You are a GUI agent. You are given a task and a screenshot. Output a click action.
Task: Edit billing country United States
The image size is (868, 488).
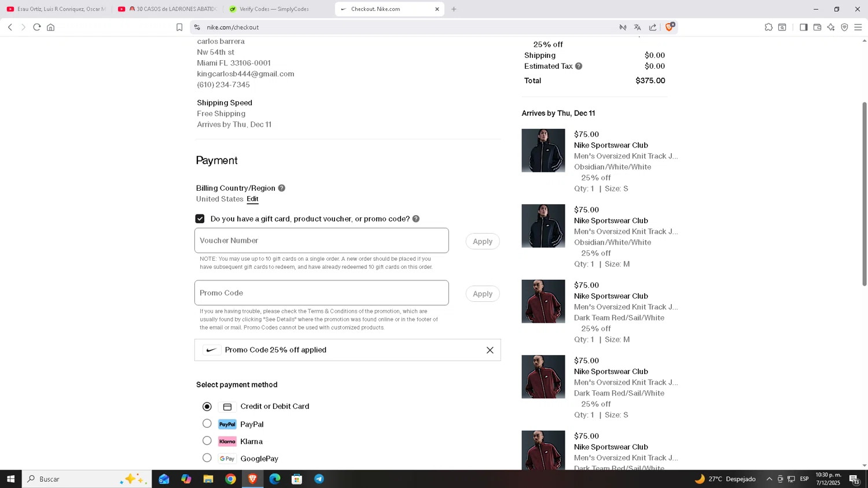pyautogui.click(x=252, y=199)
